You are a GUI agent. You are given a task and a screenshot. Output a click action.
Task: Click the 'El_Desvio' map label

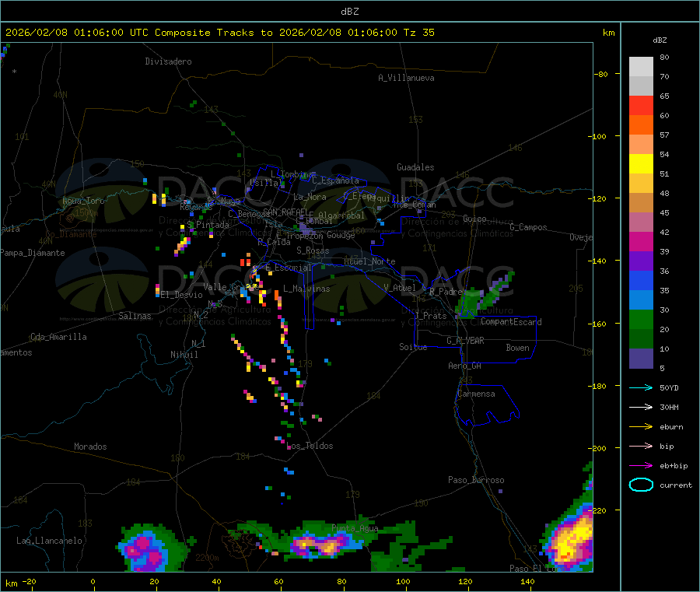point(182,295)
